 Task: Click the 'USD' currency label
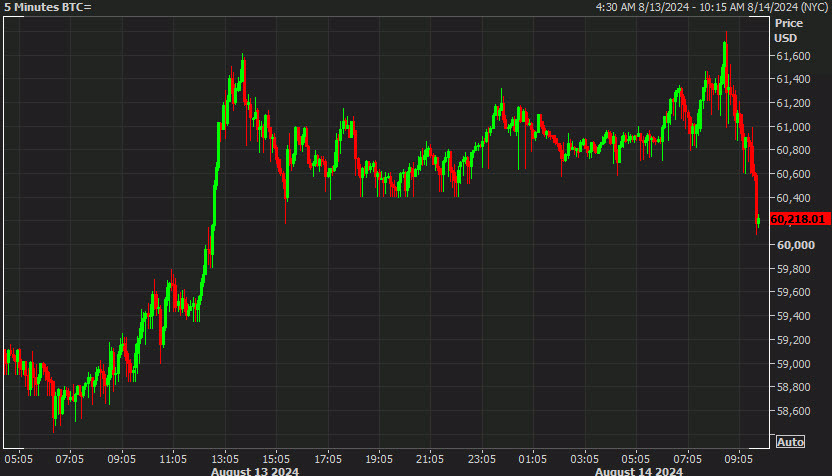[x=786, y=38]
